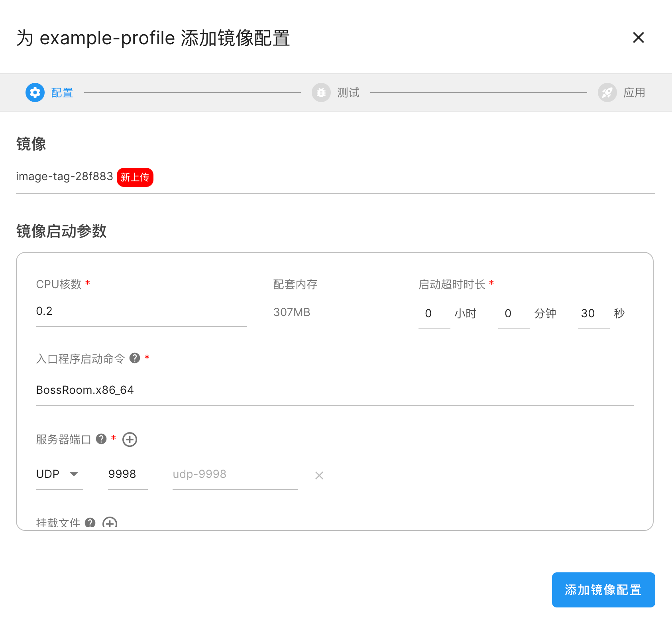
Task: Remove the UDP 9998 port row
Action: point(319,475)
